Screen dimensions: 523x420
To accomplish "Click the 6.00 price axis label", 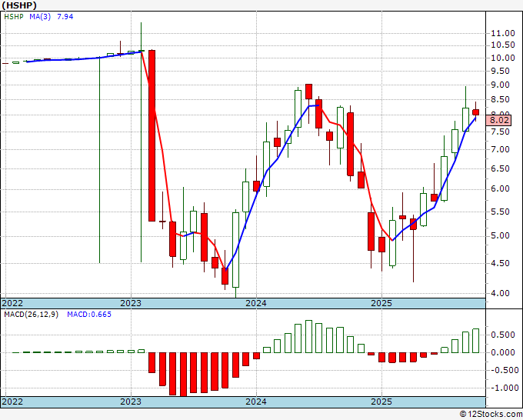I will click(500, 188).
